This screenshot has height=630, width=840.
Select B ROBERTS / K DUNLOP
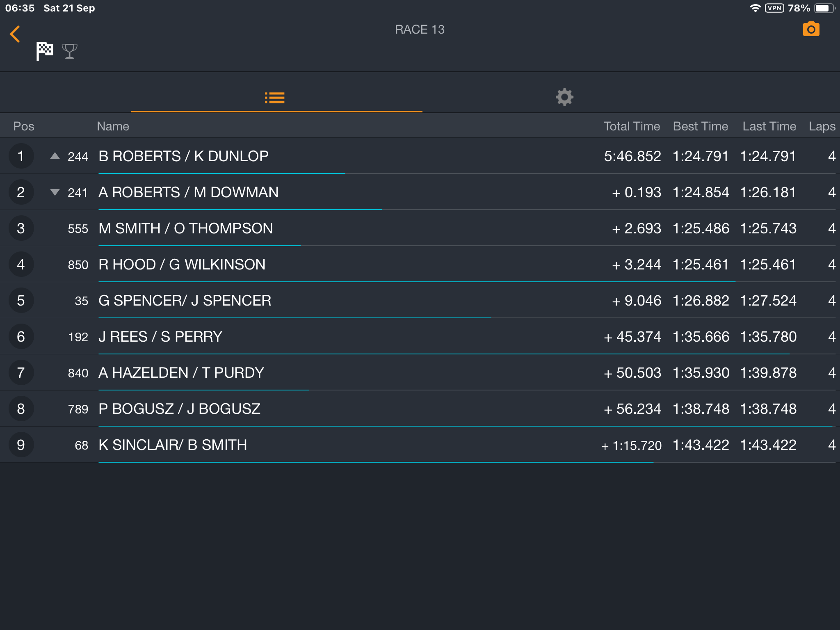pyautogui.click(x=184, y=156)
